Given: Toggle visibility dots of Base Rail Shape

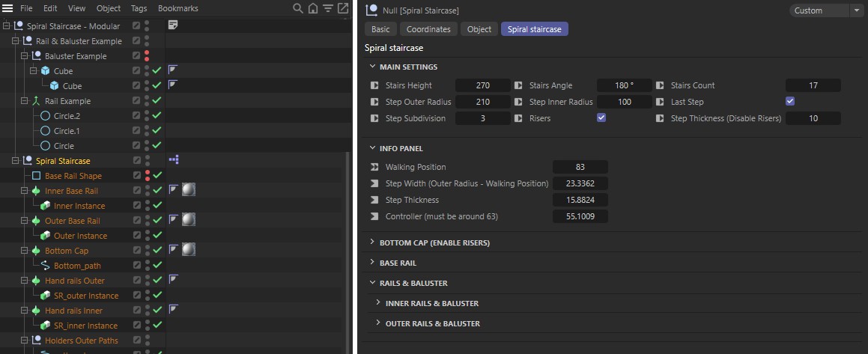Looking at the screenshot, I should click(x=147, y=175).
